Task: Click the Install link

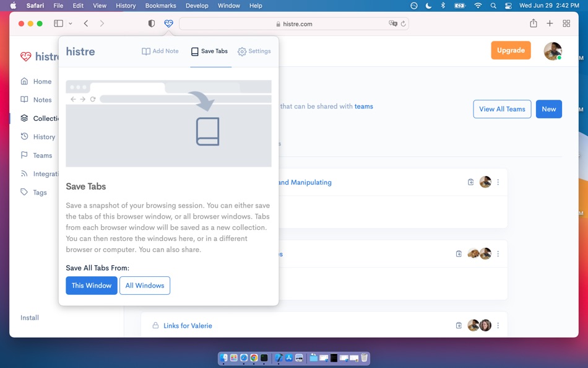Action: pyautogui.click(x=30, y=318)
